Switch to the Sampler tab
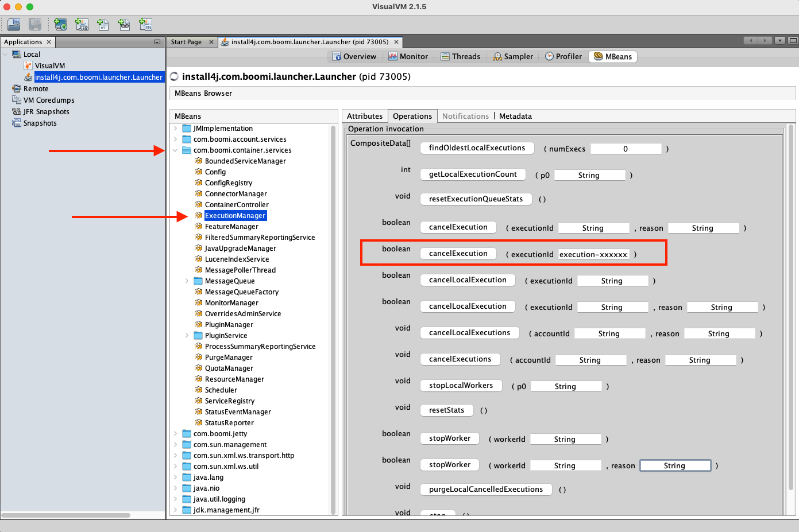This screenshot has width=799, height=532. click(512, 56)
